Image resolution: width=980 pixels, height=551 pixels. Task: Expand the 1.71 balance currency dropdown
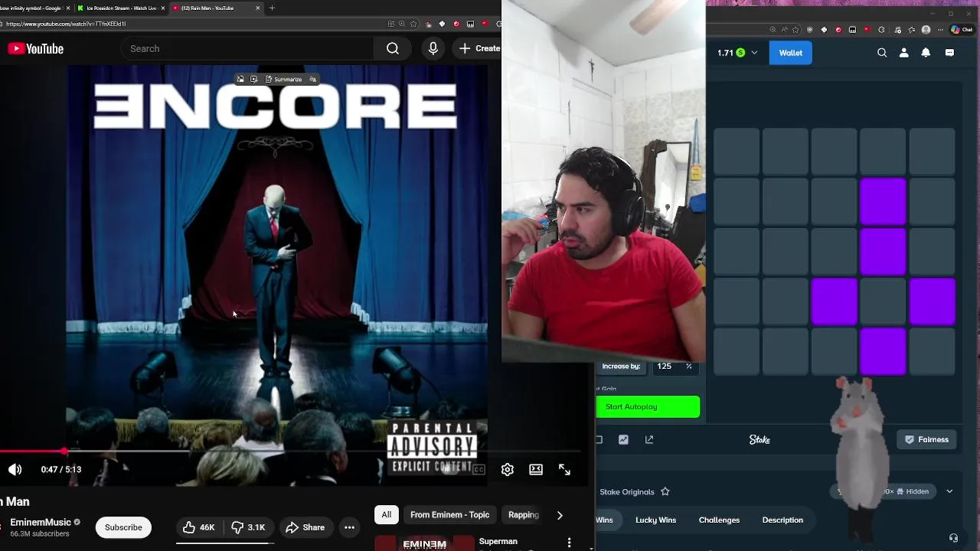pos(754,53)
